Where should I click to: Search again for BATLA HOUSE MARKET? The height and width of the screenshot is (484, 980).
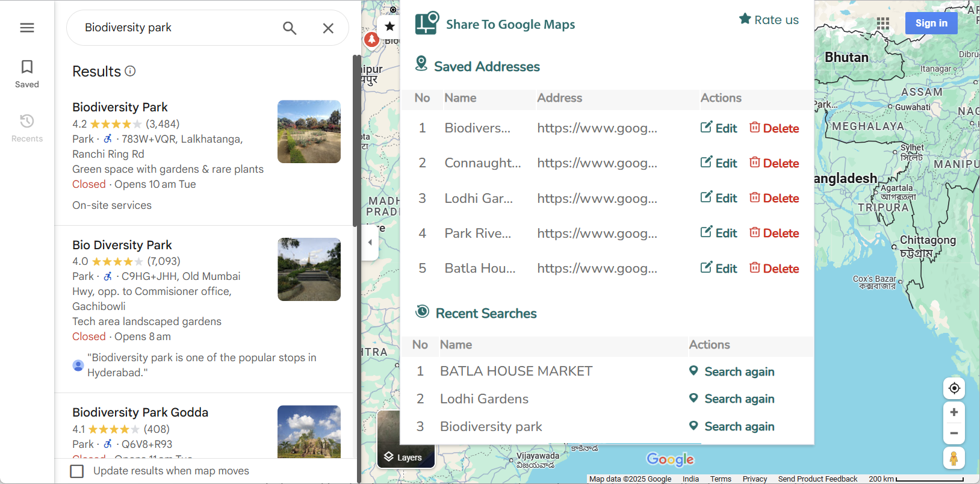coord(731,371)
